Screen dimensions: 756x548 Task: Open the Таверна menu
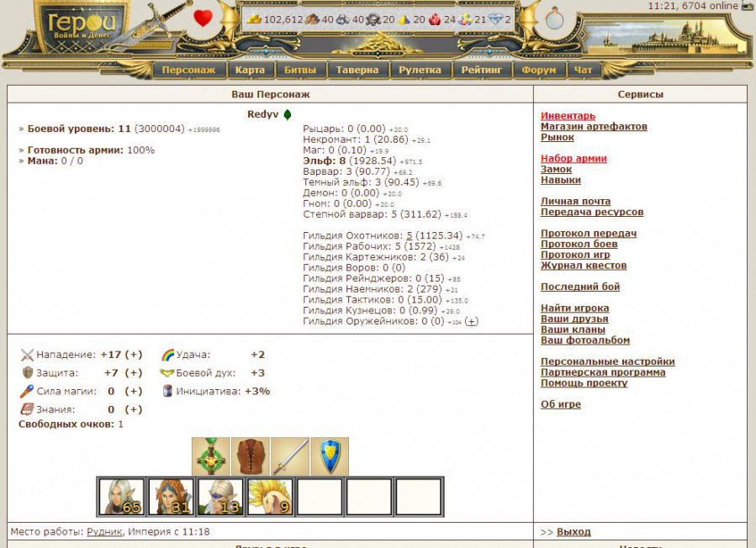click(x=357, y=70)
